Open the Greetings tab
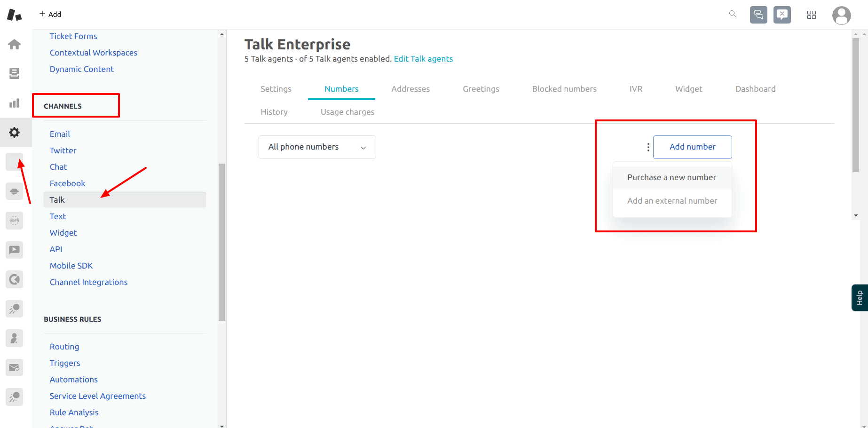This screenshot has width=868, height=428. (481, 89)
